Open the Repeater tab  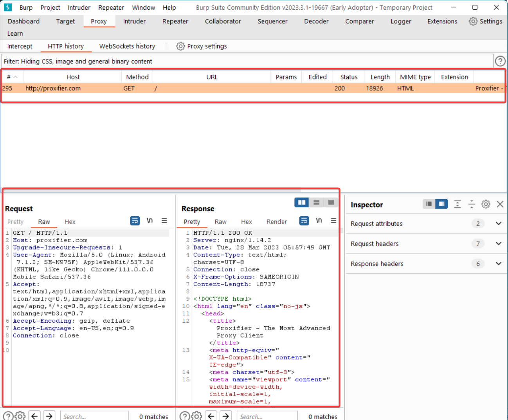[x=175, y=22]
